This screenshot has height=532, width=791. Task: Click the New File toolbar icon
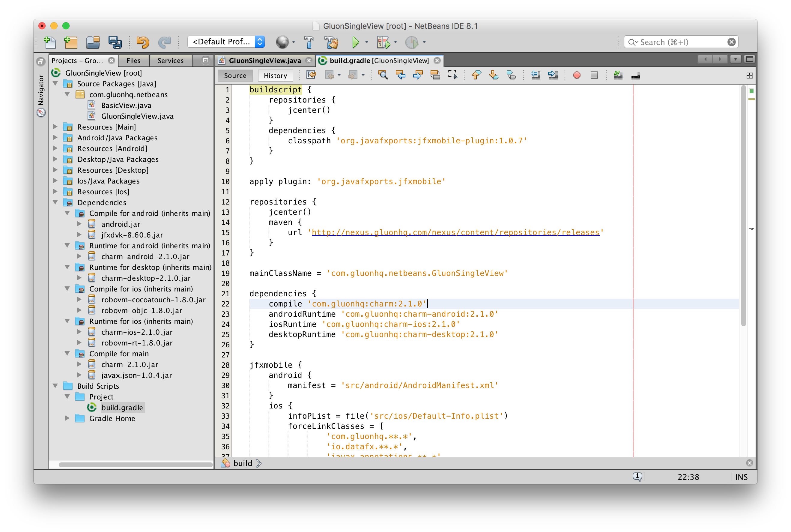(50, 42)
